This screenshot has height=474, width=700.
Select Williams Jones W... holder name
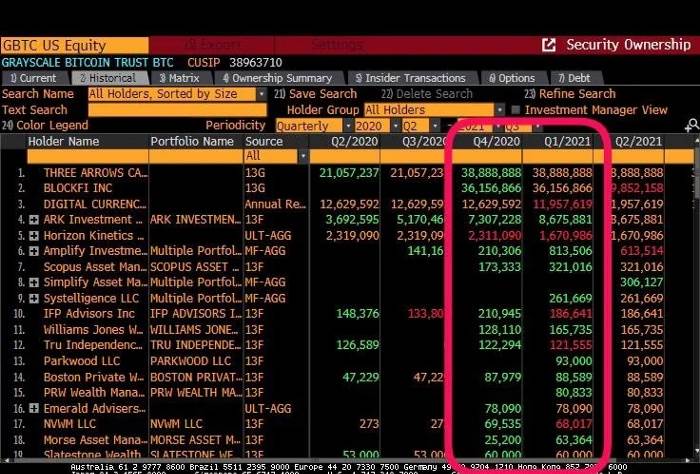pyautogui.click(x=93, y=330)
